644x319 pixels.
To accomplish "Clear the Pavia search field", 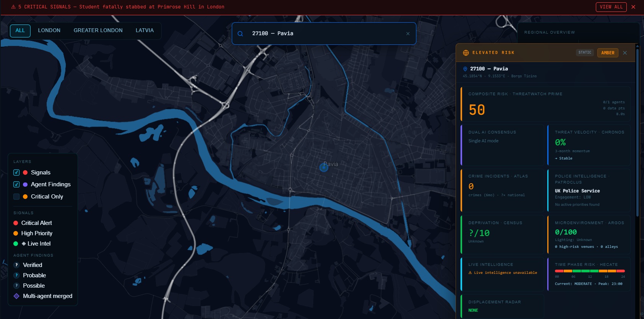I will pyautogui.click(x=408, y=34).
